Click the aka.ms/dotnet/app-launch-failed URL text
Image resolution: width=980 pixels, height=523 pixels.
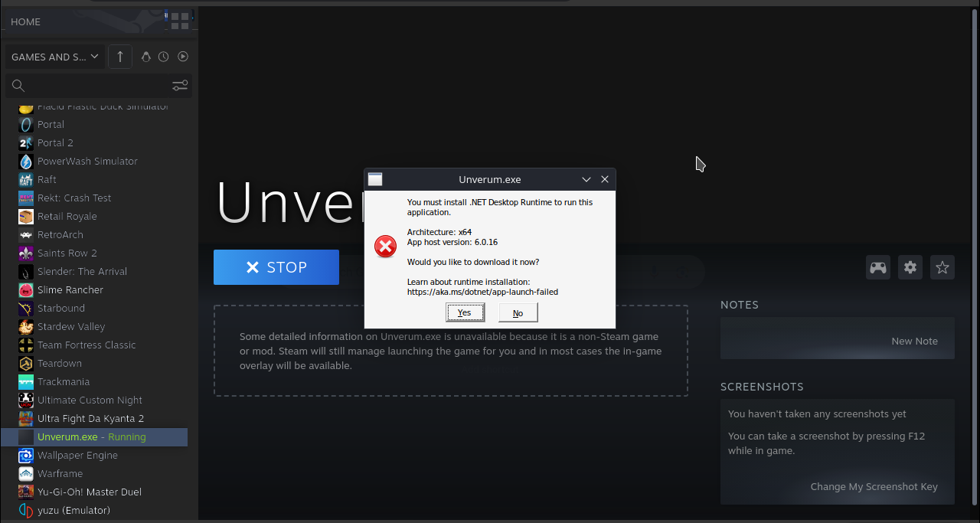pyautogui.click(x=482, y=292)
